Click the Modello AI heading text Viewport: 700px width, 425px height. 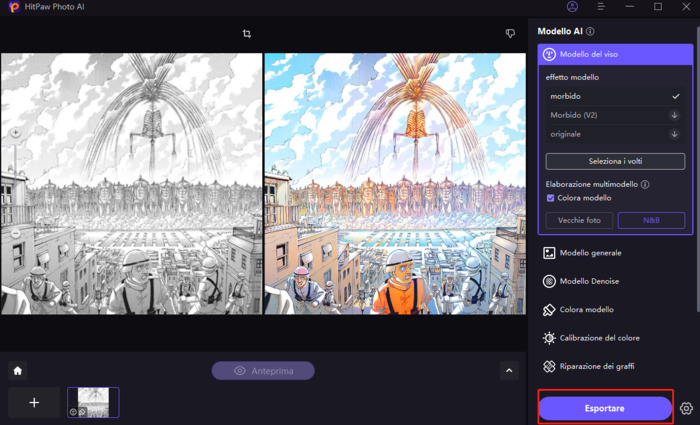pos(560,31)
